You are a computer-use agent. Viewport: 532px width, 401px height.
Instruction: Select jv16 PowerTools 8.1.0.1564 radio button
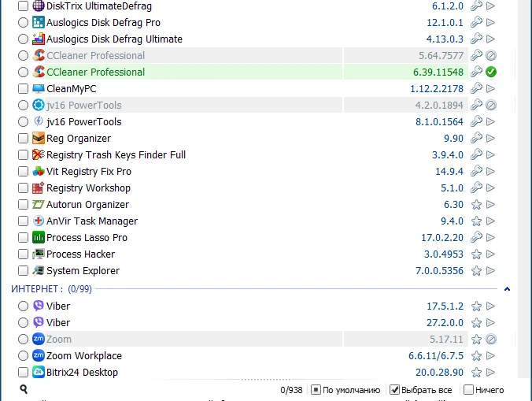(23, 122)
